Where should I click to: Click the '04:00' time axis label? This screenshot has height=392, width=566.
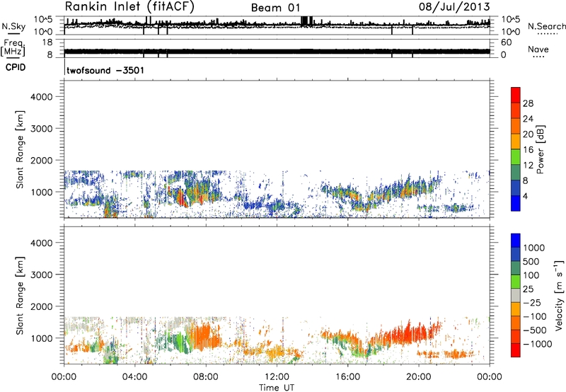(x=135, y=377)
